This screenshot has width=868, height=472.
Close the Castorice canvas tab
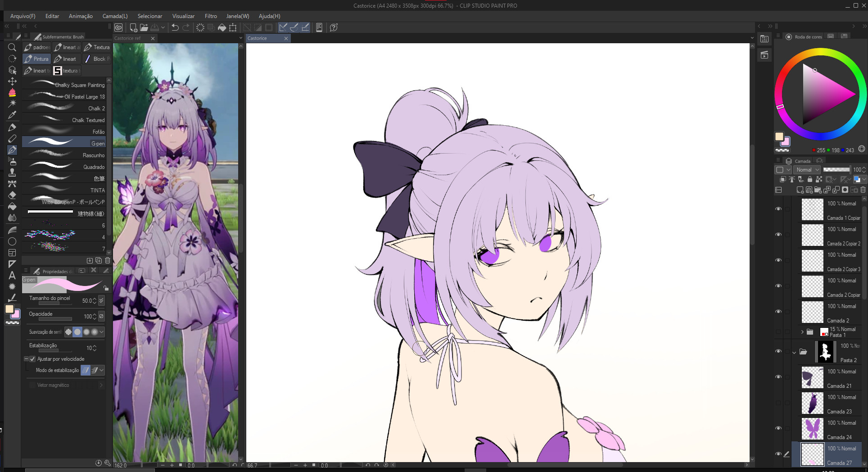tap(286, 38)
